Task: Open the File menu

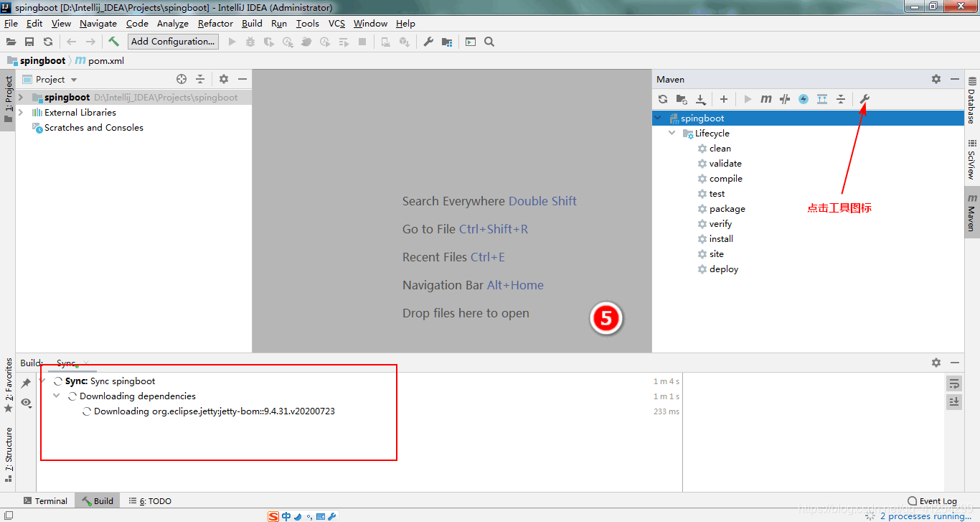Action: tap(11, 24)
